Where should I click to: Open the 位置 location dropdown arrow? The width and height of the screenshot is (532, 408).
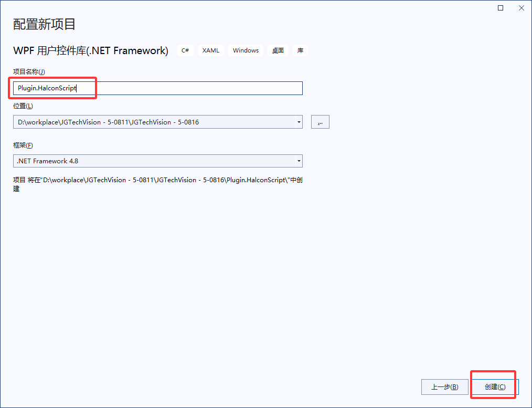coord(299,121)
